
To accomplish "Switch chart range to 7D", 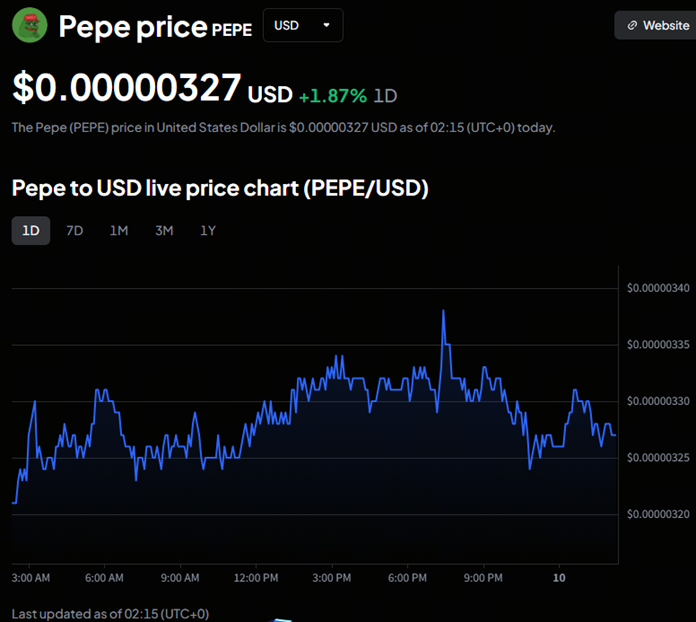I will tap(74, 231).
